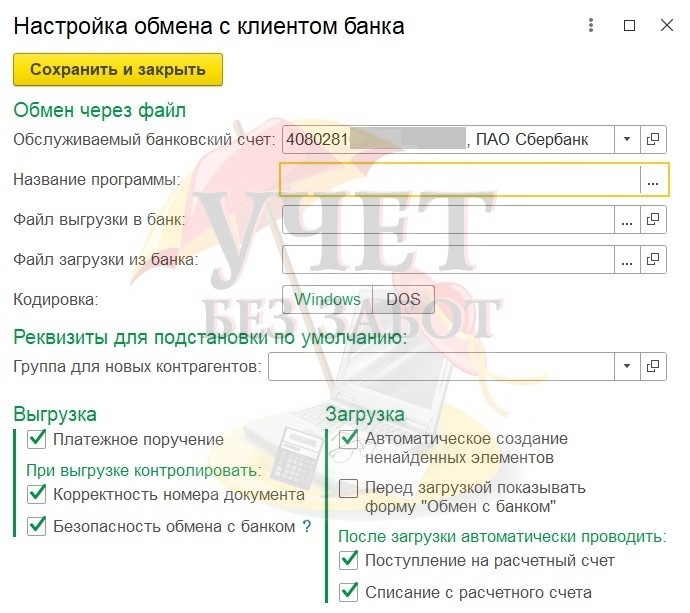Toggle Безопасность обмена с банком checkbox
Image resolution: width=690 pixels, height=613 pixels.
(37, 526)
